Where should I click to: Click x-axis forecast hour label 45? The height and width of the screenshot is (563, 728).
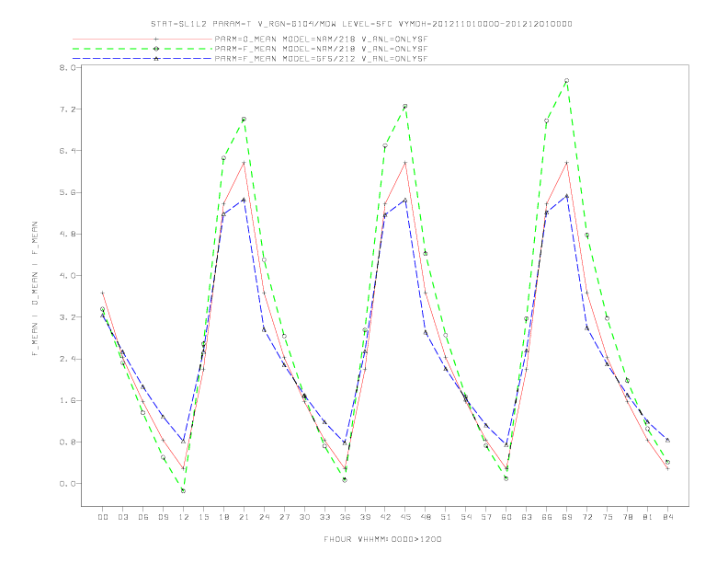[405, 517]
